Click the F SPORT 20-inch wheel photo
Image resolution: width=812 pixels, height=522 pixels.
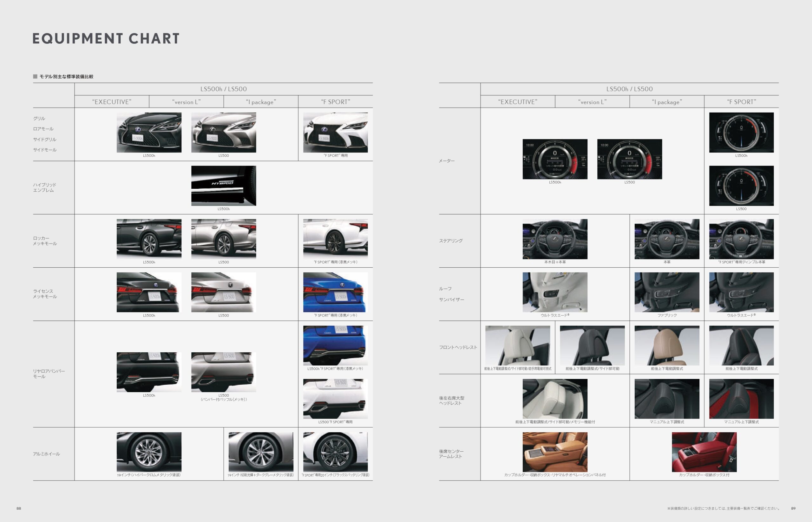[x=335, y=452]
